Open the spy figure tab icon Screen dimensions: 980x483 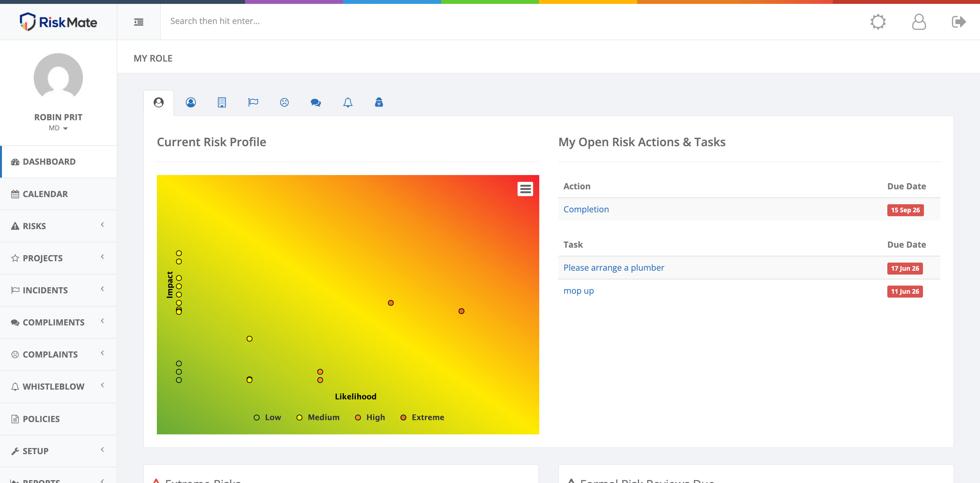379,102
